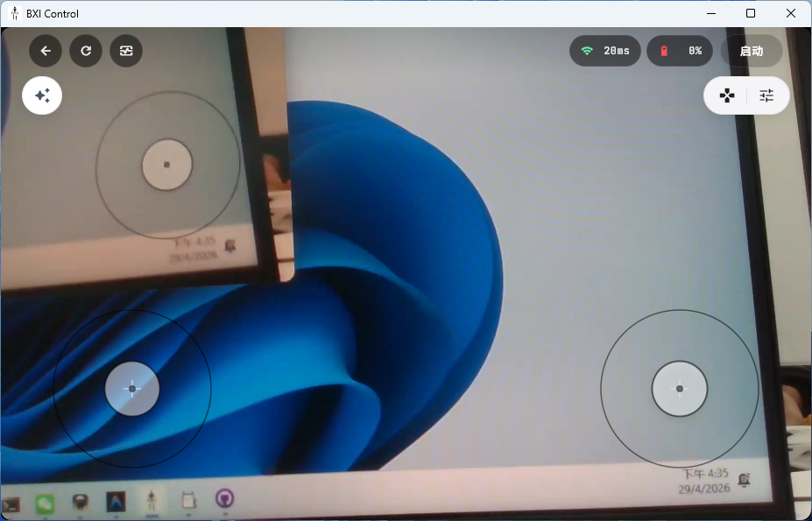The image size is (812, 521).
Task: Select gamepad control mode icon
Action: coord(727,95)
